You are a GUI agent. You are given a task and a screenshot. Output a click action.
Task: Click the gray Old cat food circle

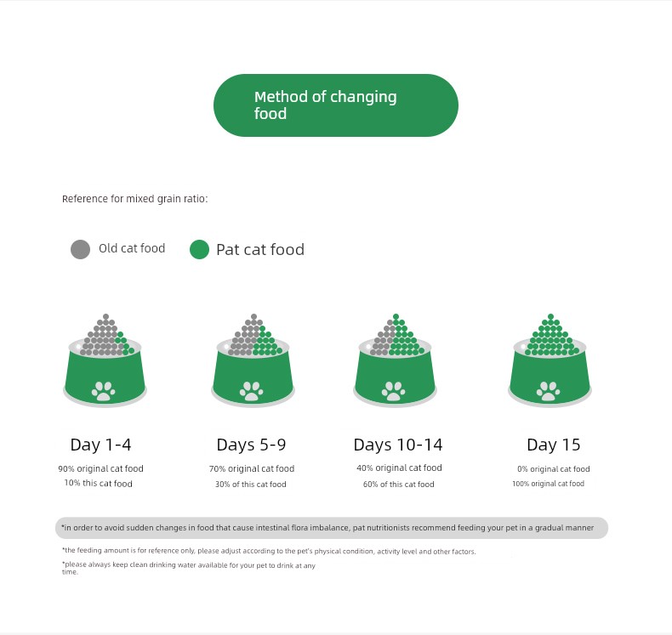click(81, 249)
